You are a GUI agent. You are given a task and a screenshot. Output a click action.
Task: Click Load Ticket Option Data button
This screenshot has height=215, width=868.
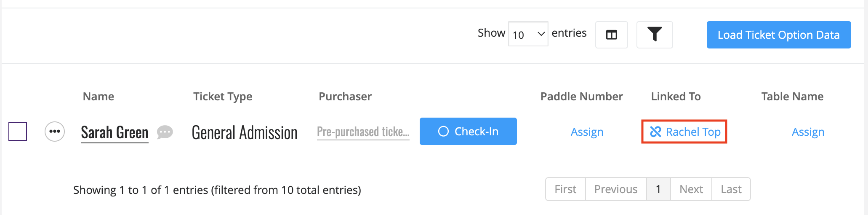(779, 35)
